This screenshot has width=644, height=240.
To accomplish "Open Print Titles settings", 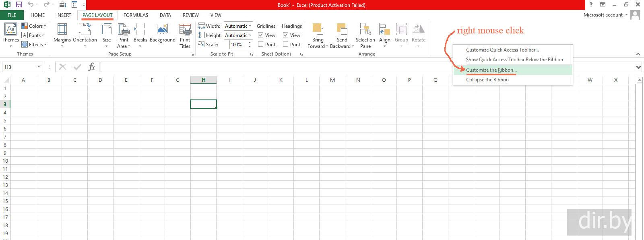I will [185, 30].
